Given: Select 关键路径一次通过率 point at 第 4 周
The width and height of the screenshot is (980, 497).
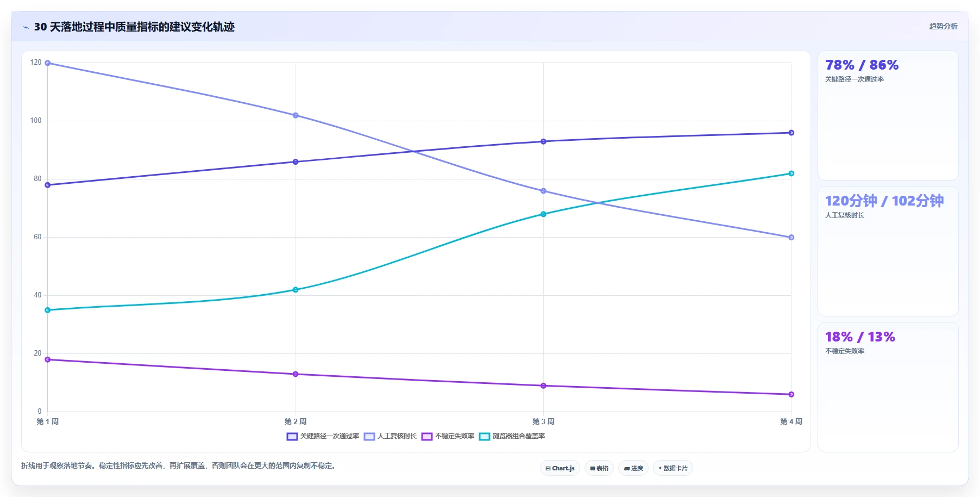Looking at the screenshot, I should tap(791, 133).
